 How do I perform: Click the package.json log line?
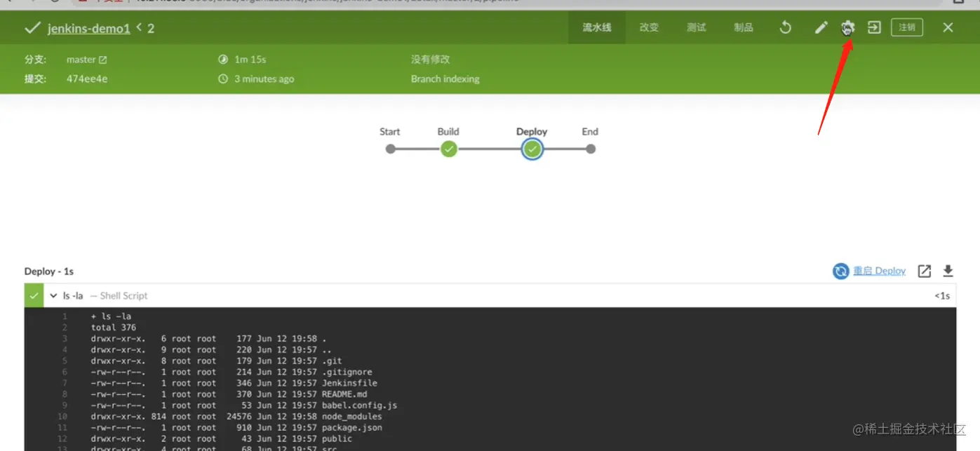coord(490,428)
